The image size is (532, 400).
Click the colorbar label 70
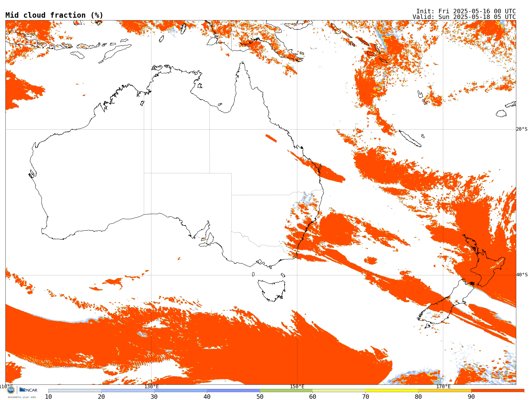(366, 397)
